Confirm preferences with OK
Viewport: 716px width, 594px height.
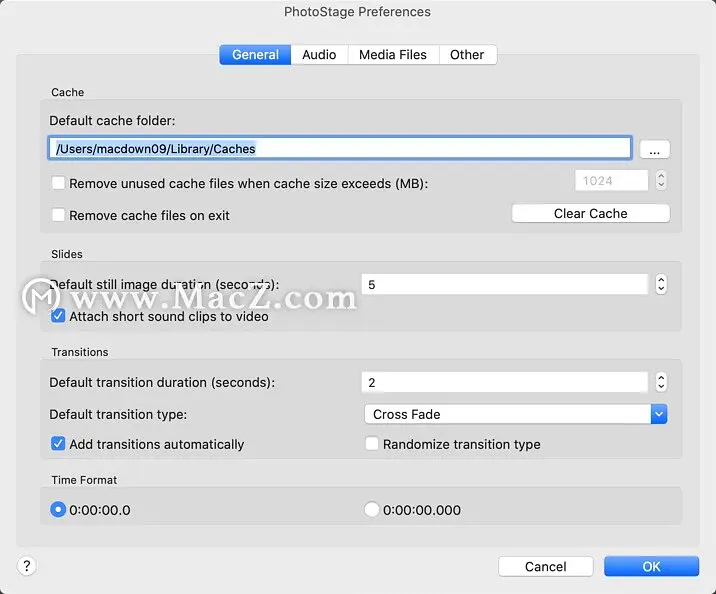(x=651, y=567)
